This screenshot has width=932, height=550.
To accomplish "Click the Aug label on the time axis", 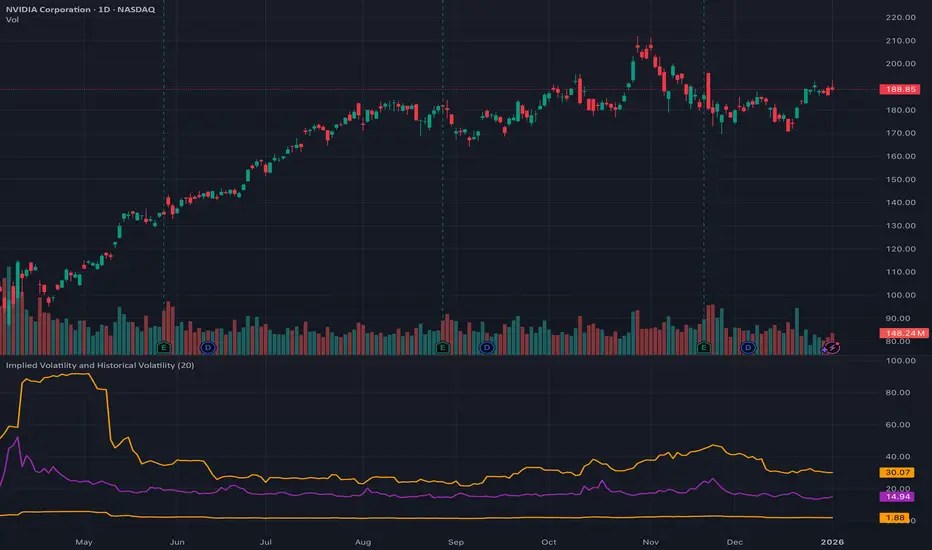I will (363, 542).
